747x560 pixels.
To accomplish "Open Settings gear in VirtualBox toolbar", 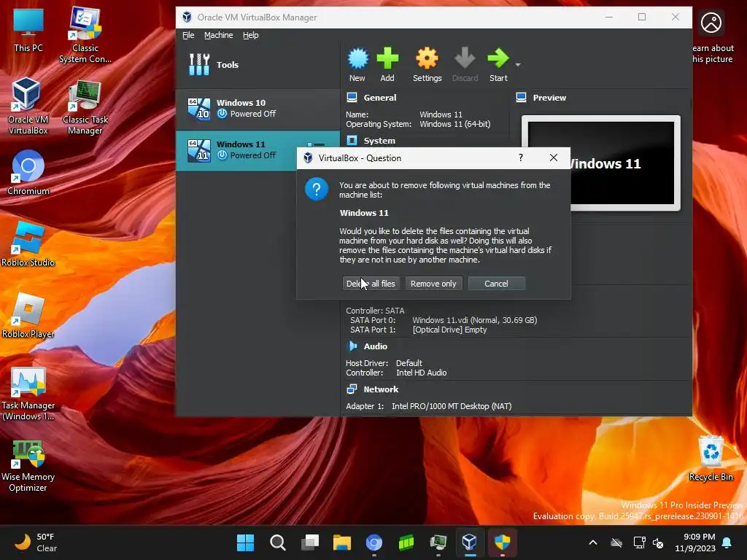I will point(427,64).
